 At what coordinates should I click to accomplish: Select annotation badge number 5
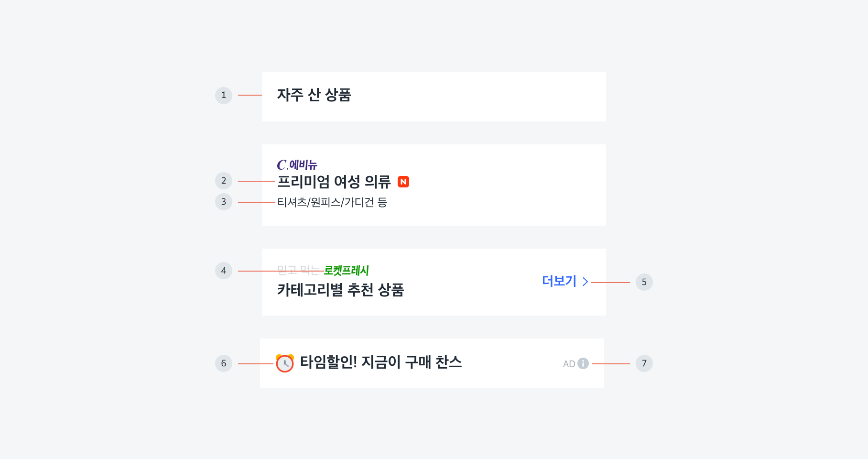click(644, 282)
